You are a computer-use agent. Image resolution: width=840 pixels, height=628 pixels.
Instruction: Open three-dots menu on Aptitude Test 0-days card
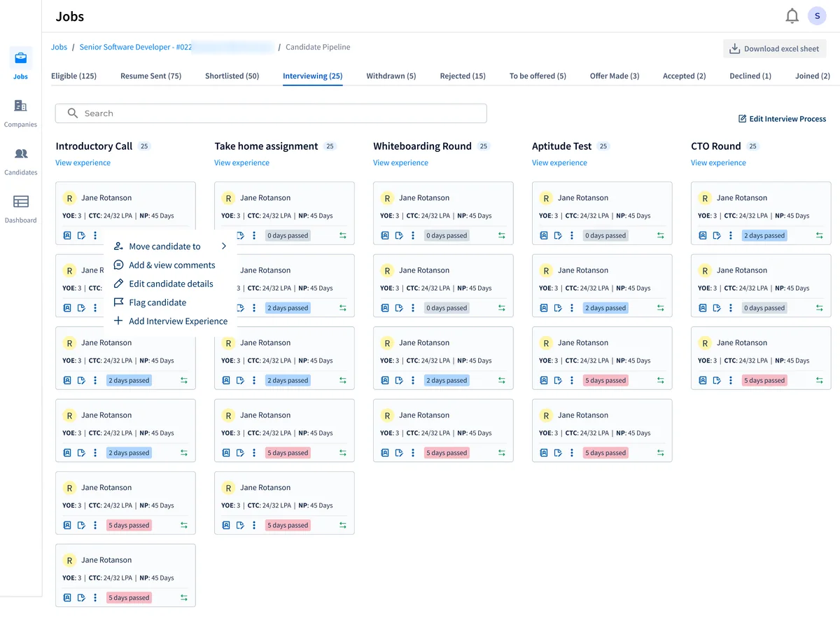(x=572, y=236)
